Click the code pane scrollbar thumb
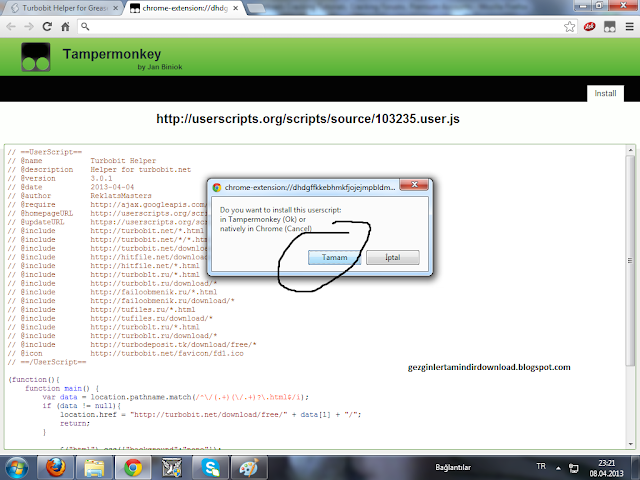This screenshot has width=640, height=480. [x=630, y=260]
